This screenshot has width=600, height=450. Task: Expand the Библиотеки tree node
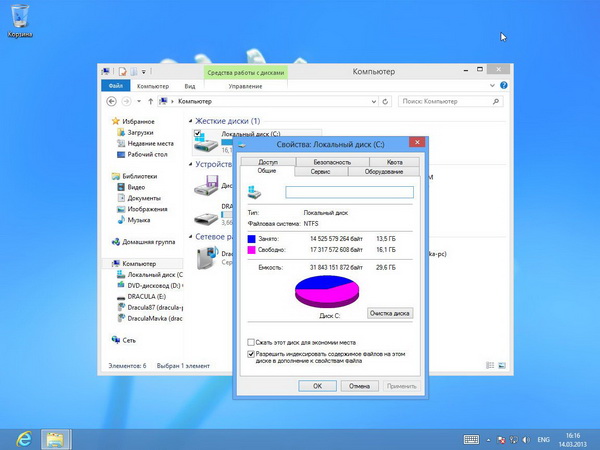coord(105,175)
